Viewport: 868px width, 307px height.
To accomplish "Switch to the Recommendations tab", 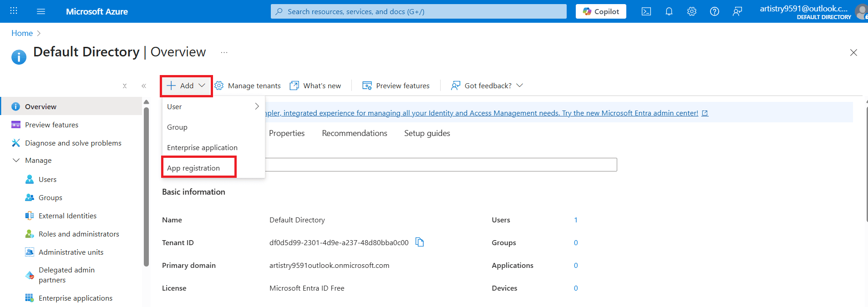I will (354, 133).
